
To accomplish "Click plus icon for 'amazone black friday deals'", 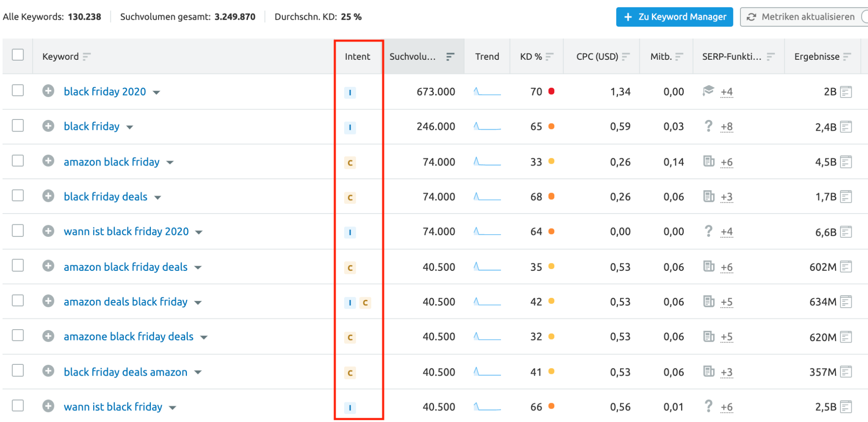I will [x=48, y=336].
